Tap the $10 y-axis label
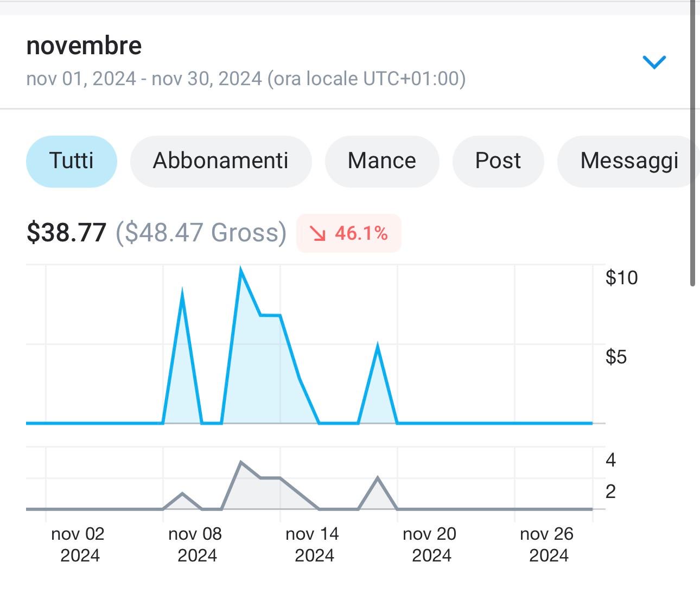Image resolution: width=700 pixels, height=613 pixels. [x=621, y=278]
